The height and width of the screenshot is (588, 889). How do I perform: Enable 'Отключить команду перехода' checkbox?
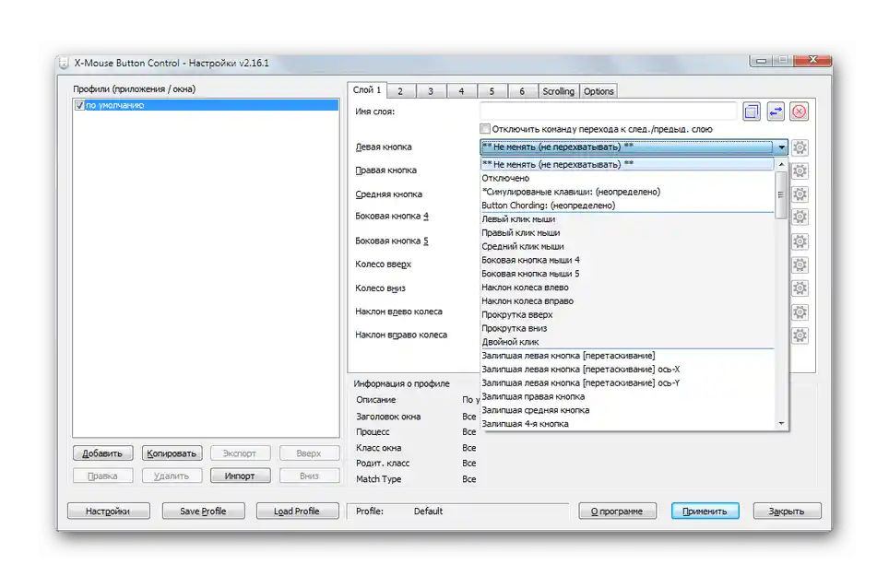[x=485, y=129]
